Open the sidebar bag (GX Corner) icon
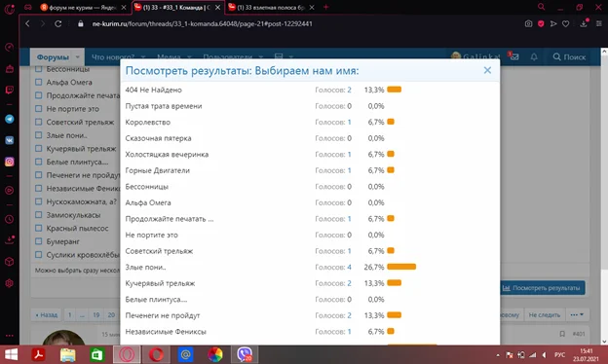Image resolution: width=608 pixels, height=364 pixels. pos(10,69)
